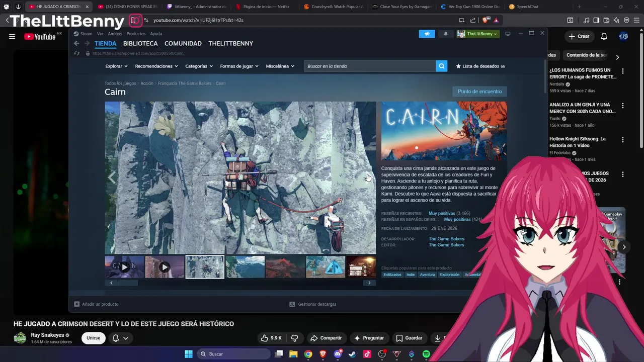644x362 pixels.
Task: Expand the Explorar store menu
Action: (x=116, y=66)
